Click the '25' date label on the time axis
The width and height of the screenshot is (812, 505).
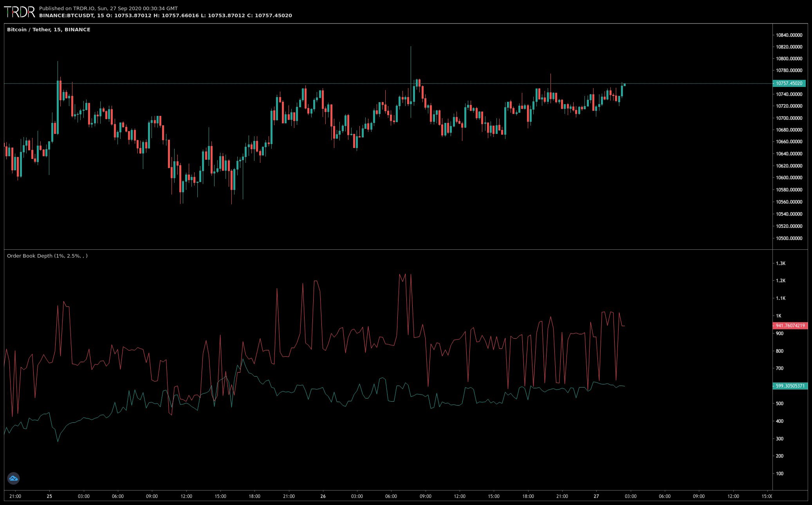point(49,496)
